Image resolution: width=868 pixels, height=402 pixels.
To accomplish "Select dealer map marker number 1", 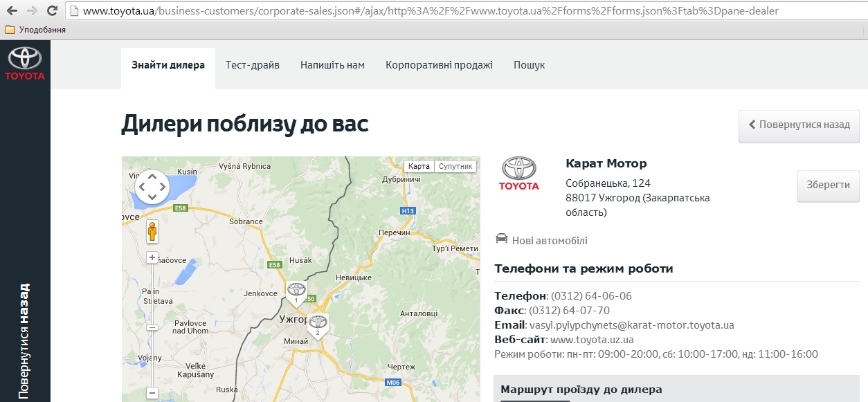I will [x=296, y=293].
